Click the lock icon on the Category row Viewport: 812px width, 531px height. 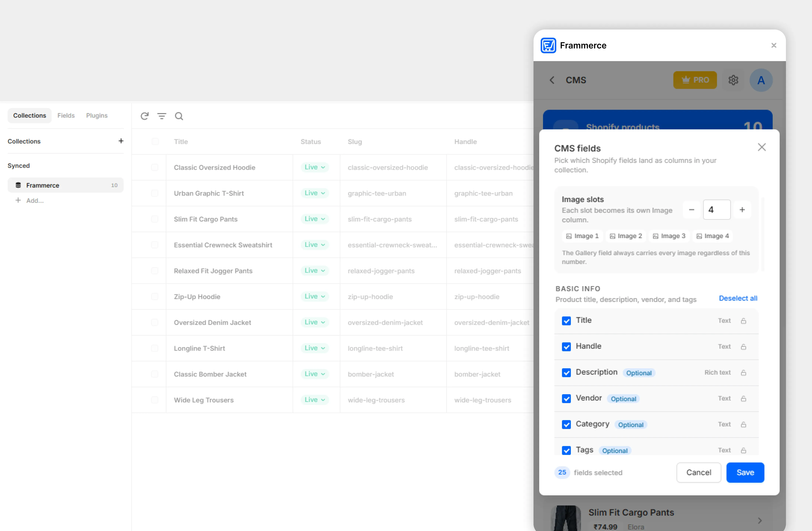click(x=743, y=424)
